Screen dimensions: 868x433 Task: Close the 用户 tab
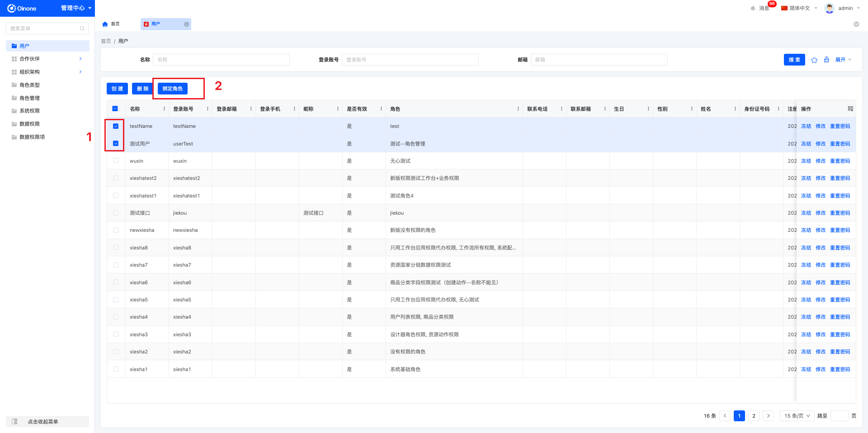[x=186, y=24]
